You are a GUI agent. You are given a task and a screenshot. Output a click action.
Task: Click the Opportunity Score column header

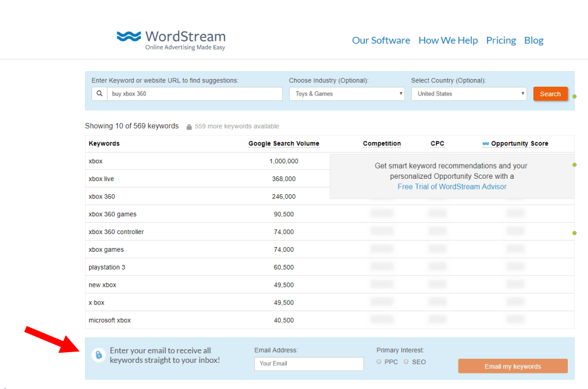[x=519, y=144]
